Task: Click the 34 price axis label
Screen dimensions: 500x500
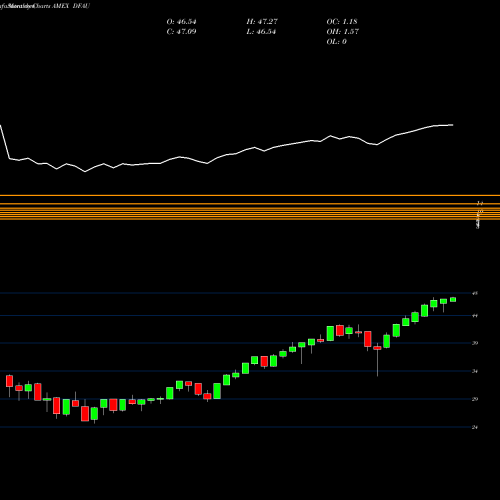Action: point(475,371)
